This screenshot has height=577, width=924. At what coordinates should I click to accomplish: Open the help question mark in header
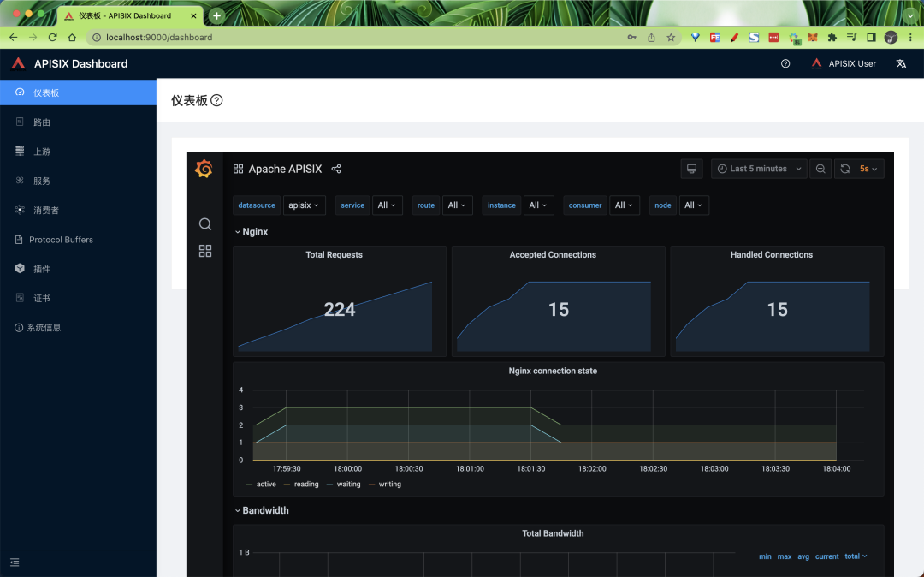[x=785, y=63]
